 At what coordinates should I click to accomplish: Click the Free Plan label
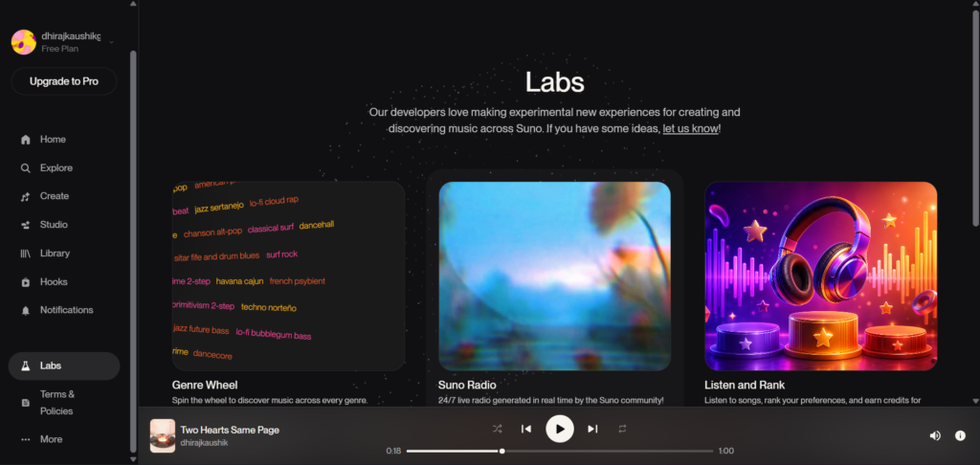pyautogui.click(x=60, y=49)
